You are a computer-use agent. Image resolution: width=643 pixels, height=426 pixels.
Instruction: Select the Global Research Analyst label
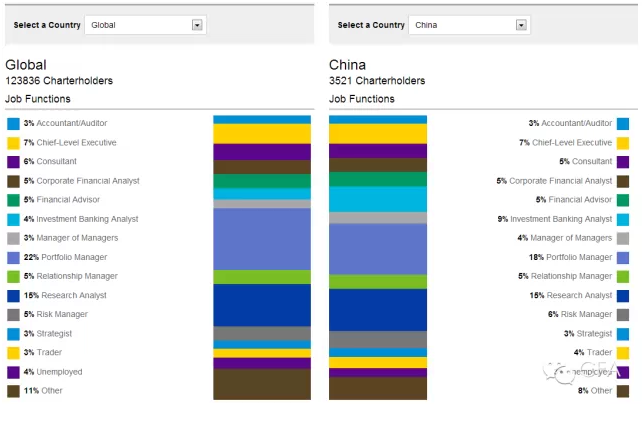coord(71,295)
